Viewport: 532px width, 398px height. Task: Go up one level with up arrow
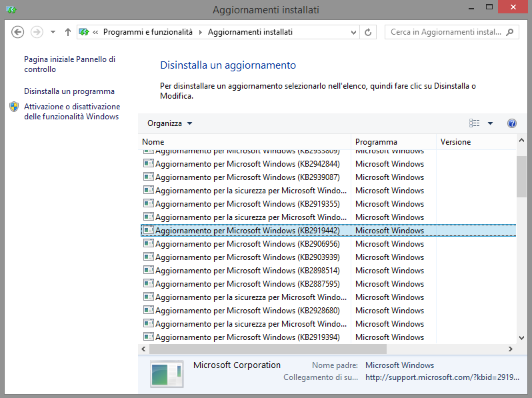click(68, 32)
